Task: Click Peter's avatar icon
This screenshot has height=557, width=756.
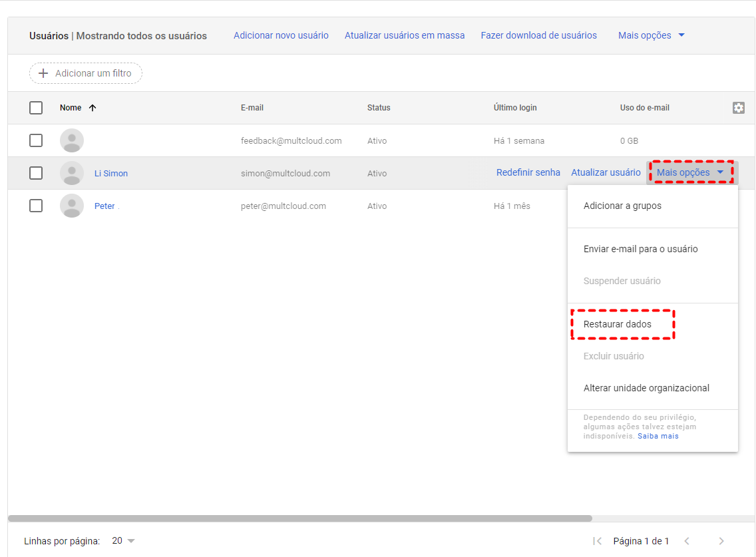Action: 72,206
